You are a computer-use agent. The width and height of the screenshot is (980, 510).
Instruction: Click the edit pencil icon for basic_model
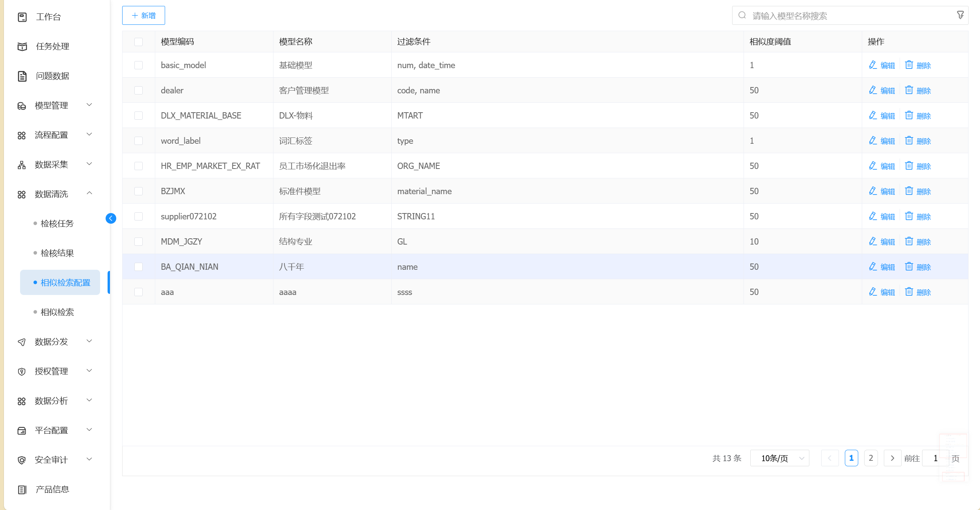click(873, 65)
